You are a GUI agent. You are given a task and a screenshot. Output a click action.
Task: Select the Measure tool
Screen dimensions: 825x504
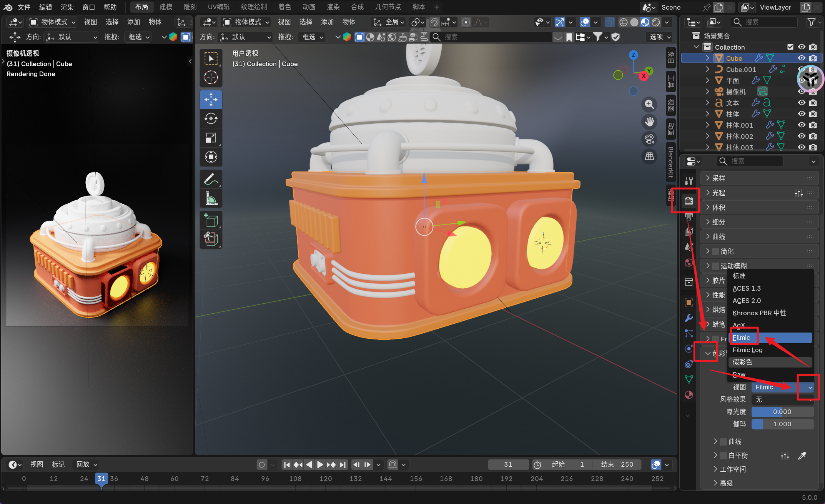211,198
